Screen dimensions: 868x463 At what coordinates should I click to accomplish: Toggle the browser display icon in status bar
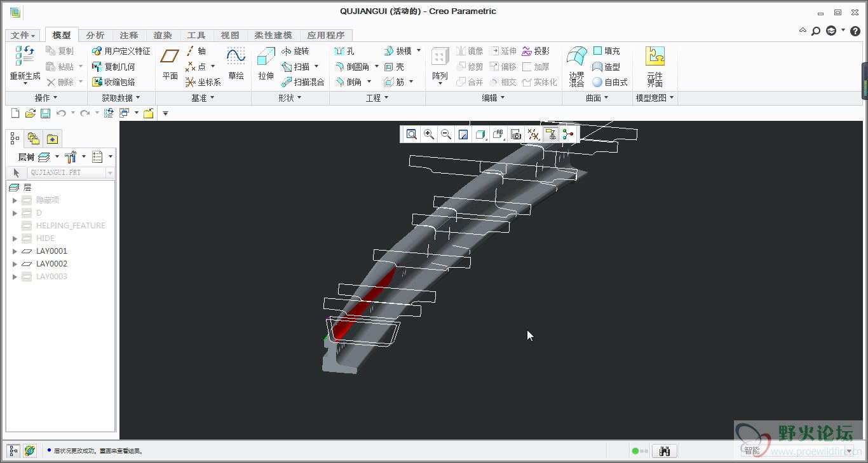[x=29, y=451]
